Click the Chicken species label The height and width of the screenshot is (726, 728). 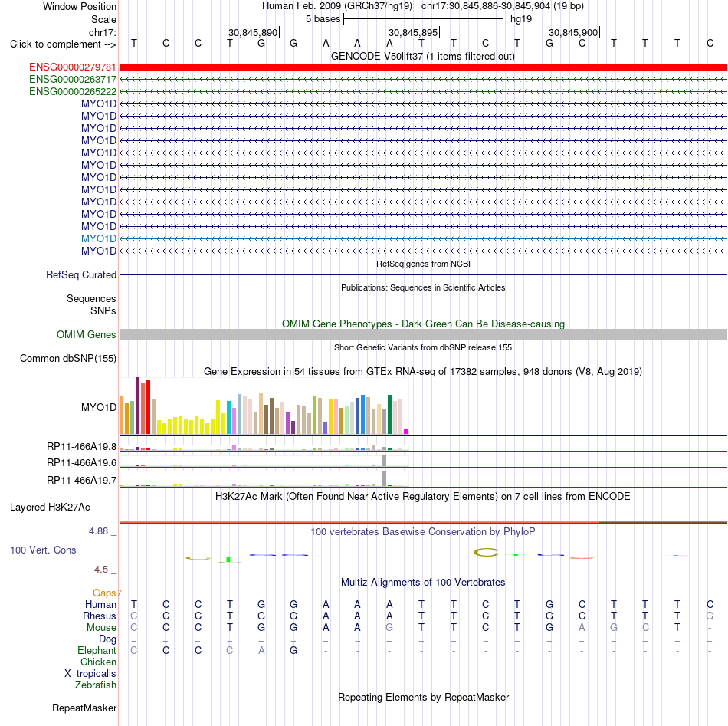click(x=98, y=662)
